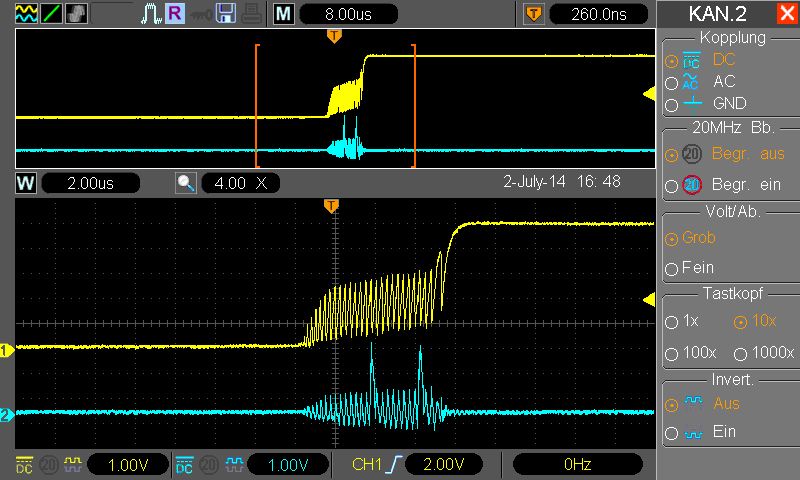The height and width of the screenshot is (480, 800).
Task: Click the 4.00 X zoom factor value
Action: (241, 183)
